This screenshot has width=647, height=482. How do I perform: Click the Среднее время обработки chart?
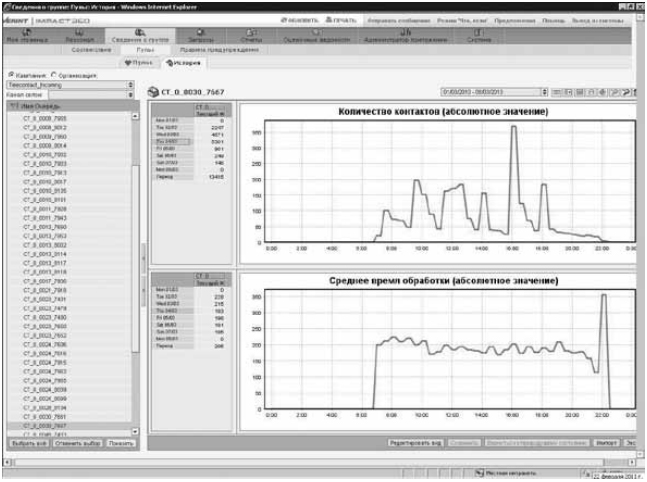point(438,352)
